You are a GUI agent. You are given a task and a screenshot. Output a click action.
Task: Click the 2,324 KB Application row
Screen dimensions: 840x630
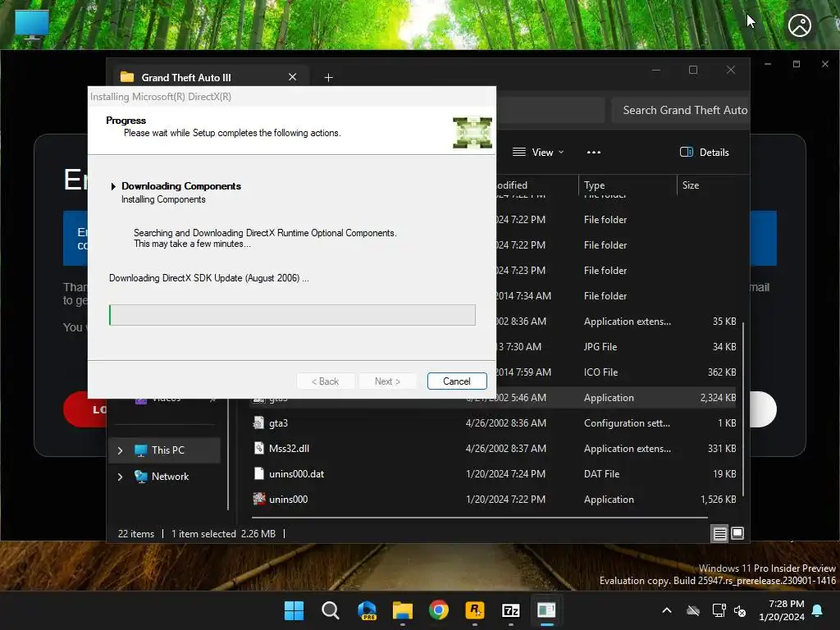pyautogui.click(x=616, y=398)
